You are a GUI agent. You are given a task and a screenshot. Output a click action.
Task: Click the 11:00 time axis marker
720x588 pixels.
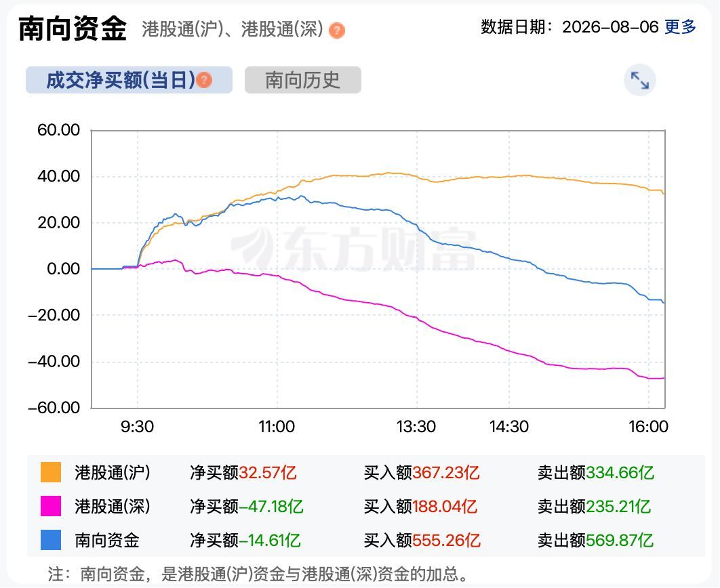click(277, 427)
